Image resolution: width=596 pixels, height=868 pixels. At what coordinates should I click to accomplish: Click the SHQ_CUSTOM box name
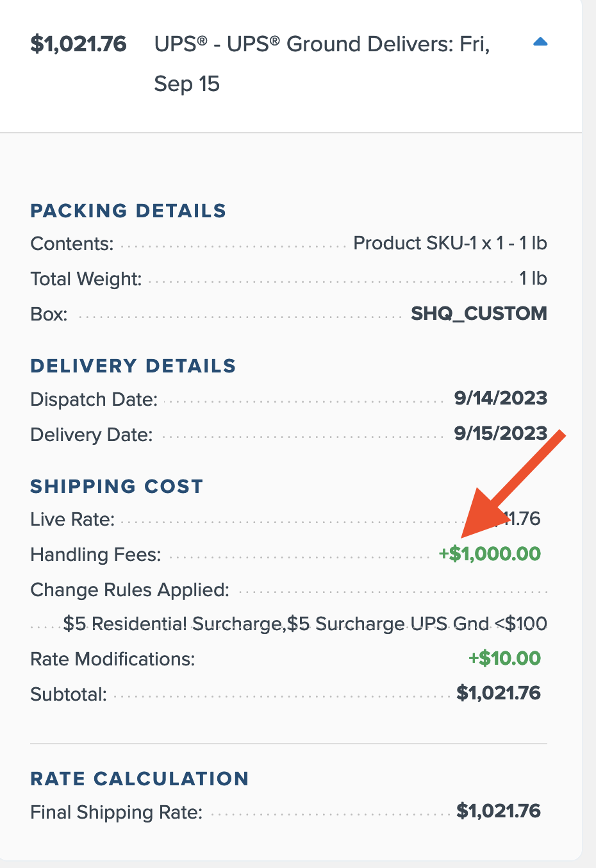point(479,313)
